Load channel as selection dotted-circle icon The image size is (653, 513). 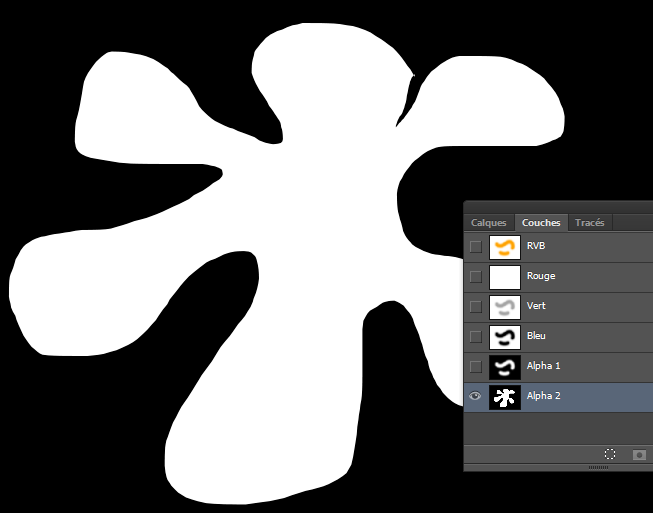click(x=610, y=454)
